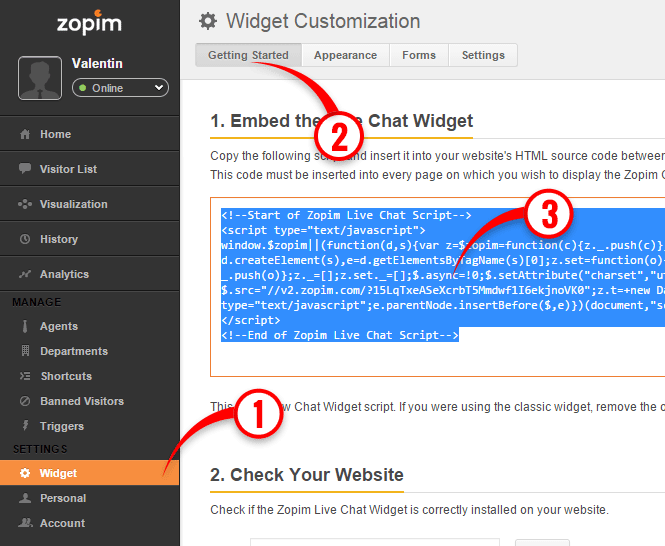Open Shortcuts in the Manage section
Image resolution: width=665 pixels, height=546 pixels.
point(66,376)
